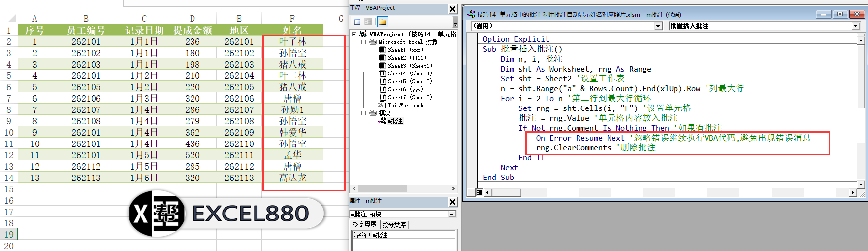This screenshot has height=251, width=868.
Task: Click the project tree scrollbar right arrow
Action: click(453, 188)
